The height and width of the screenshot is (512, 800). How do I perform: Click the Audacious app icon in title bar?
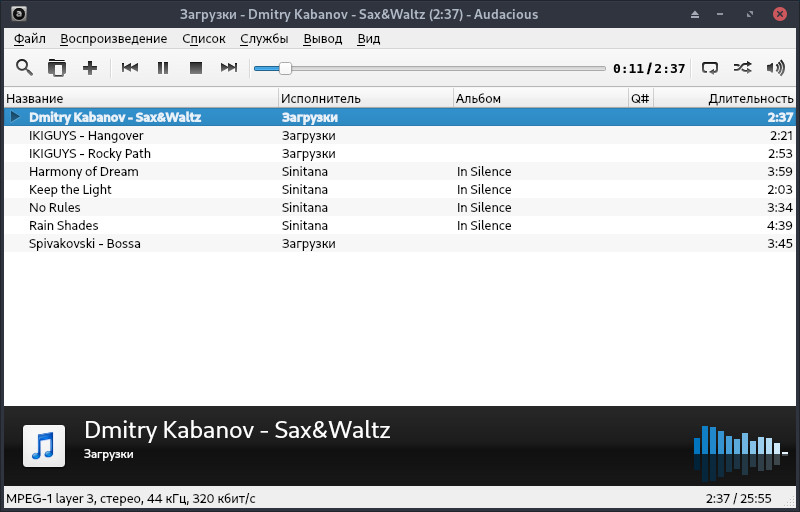18,14
